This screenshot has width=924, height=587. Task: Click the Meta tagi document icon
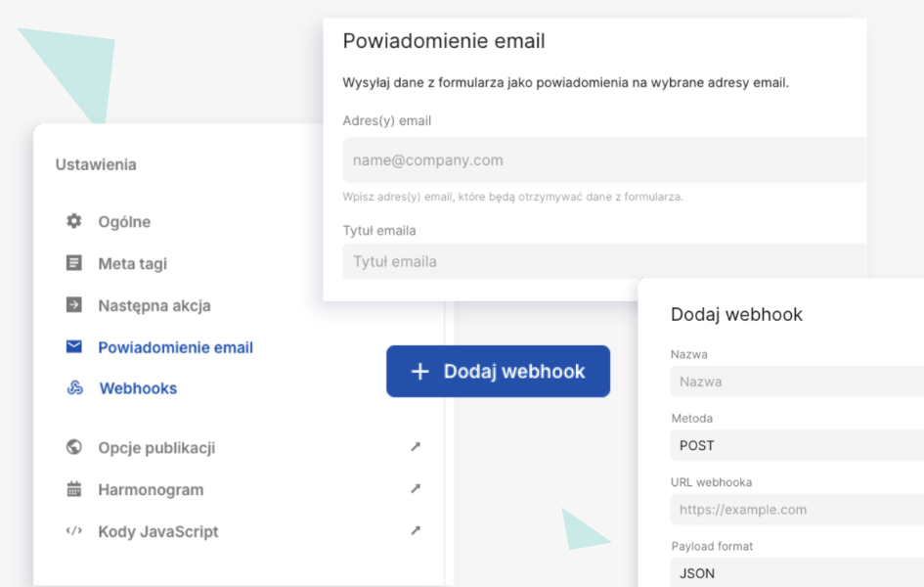click(73, 263)
